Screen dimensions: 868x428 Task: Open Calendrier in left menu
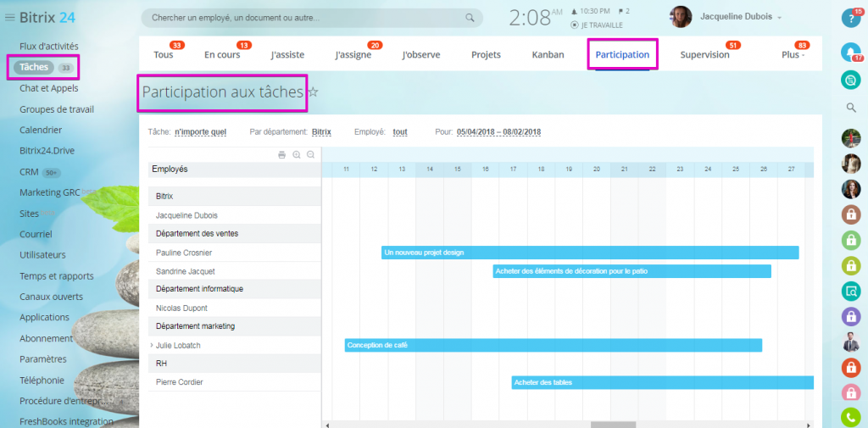(x=41, y=131)
